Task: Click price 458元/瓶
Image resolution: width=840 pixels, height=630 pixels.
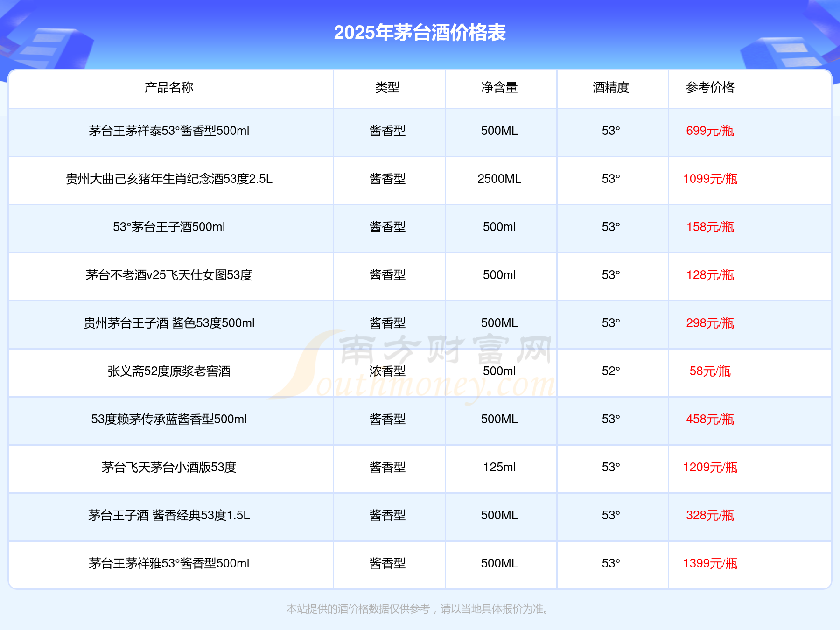Action: click(710, 419)
